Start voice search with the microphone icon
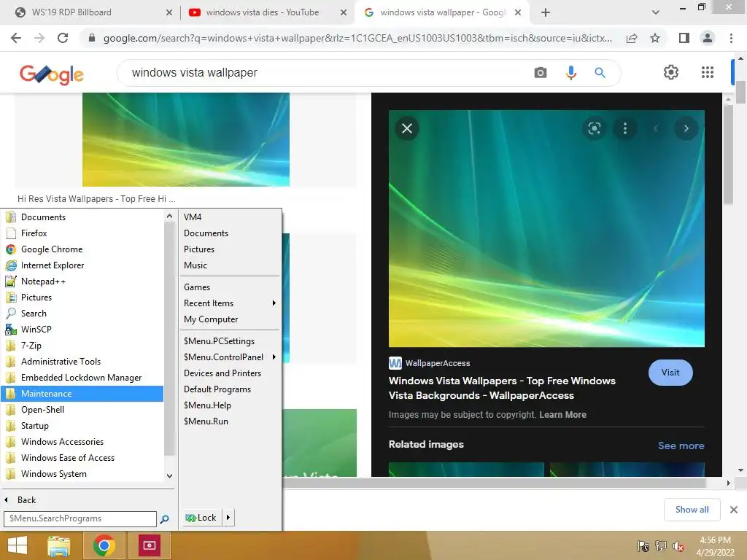The height and width of the screenshot is (560, 747). pos(570,72)
